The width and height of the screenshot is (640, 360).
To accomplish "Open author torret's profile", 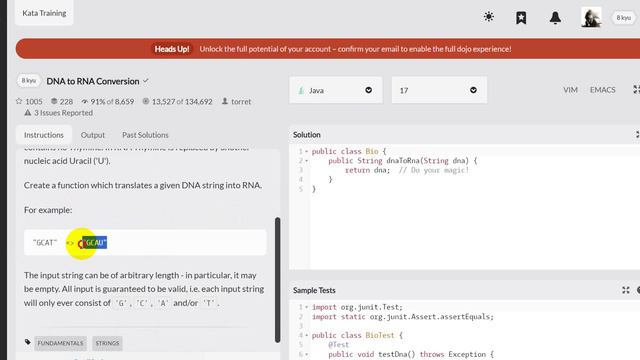I will [236, 101].
